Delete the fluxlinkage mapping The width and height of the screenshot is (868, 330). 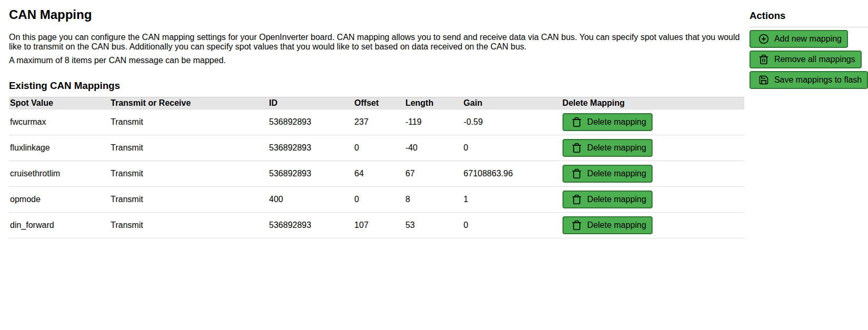coord(607,148)
